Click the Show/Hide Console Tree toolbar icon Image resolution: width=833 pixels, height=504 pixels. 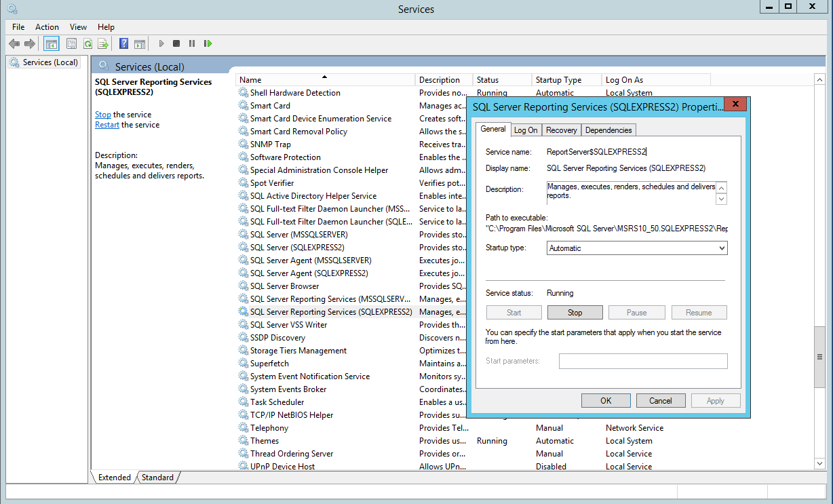(x=51, y=43)
